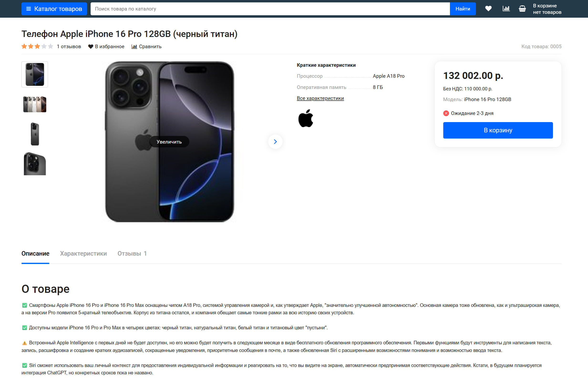This screenshot has height=382, width=588.
Task: Click the fifth rating star
Action: point(51,46)
